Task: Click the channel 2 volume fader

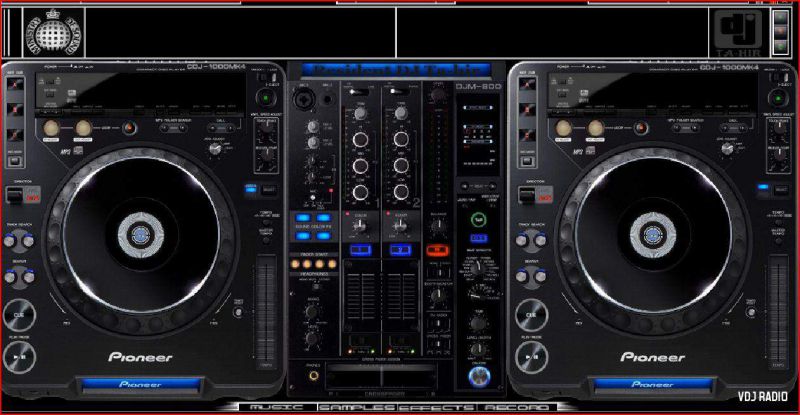Action: 401,296
